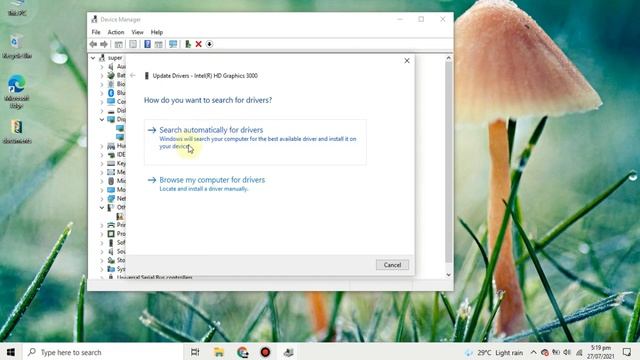Click the Device Manager vertical scrollbar thumb
Screen dimensions: 640x360
[449, 161]
